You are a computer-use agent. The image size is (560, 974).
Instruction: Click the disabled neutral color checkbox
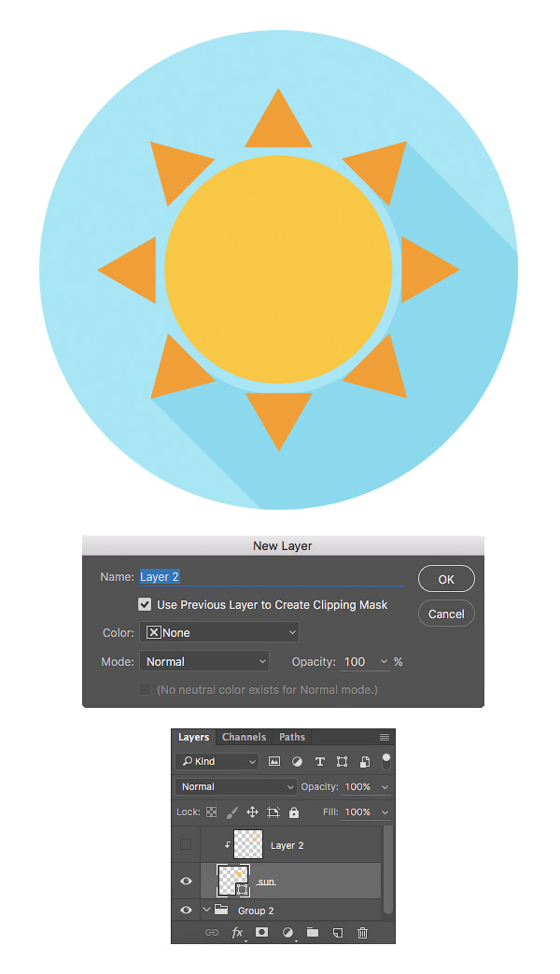pyautogui.click(x=145, y=689)
